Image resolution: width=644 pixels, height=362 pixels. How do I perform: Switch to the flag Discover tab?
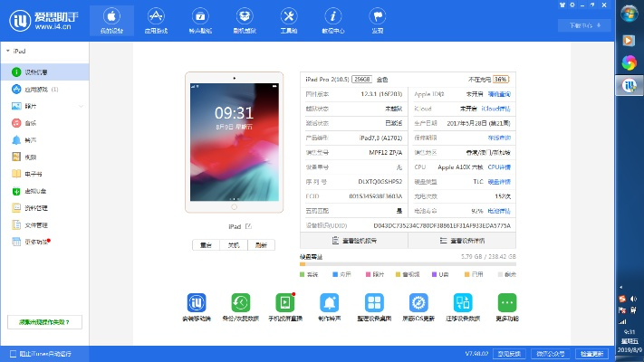(378, 21)
